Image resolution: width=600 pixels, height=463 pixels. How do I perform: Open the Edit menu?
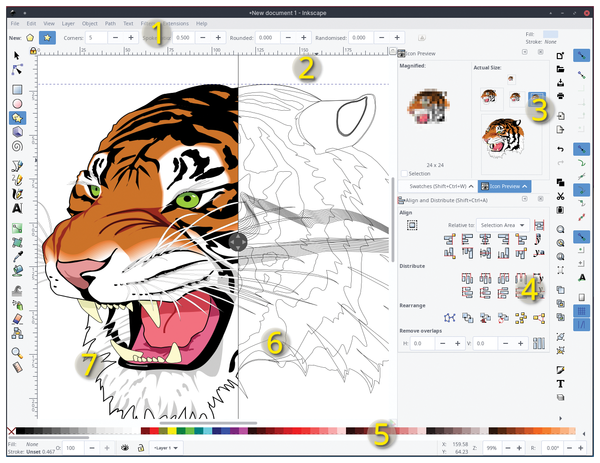[31, 24]
